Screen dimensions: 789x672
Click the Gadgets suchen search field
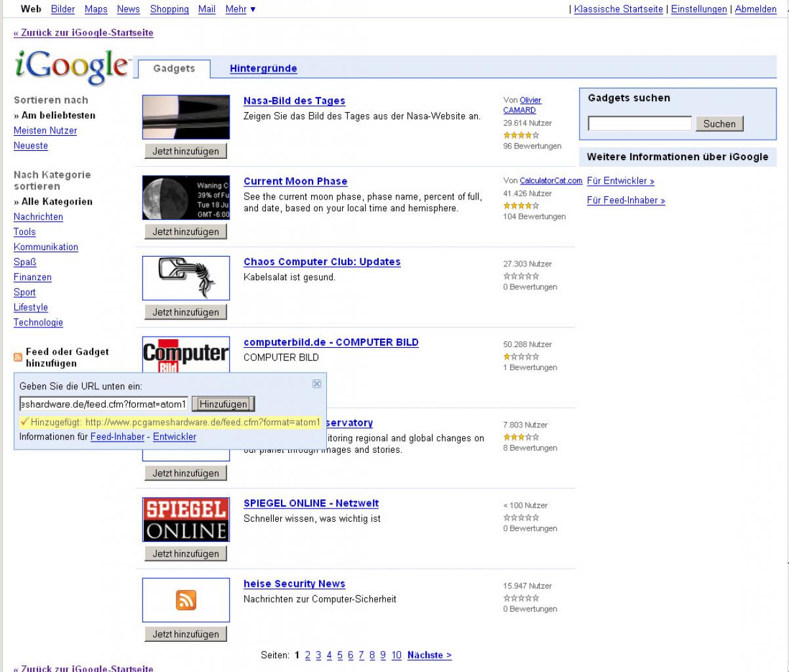(640, 123)
